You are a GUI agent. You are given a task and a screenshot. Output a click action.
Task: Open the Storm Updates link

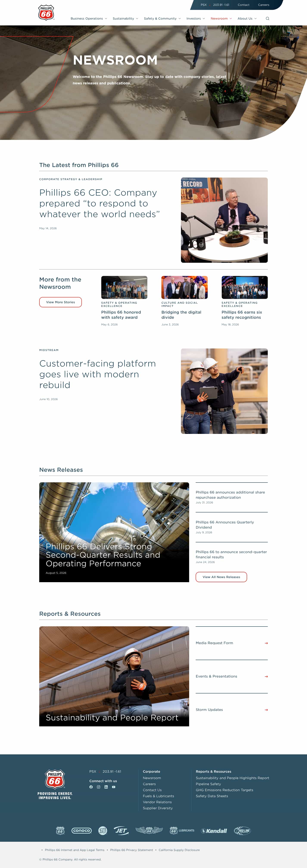pyautogui.click(x=209, y=710)
